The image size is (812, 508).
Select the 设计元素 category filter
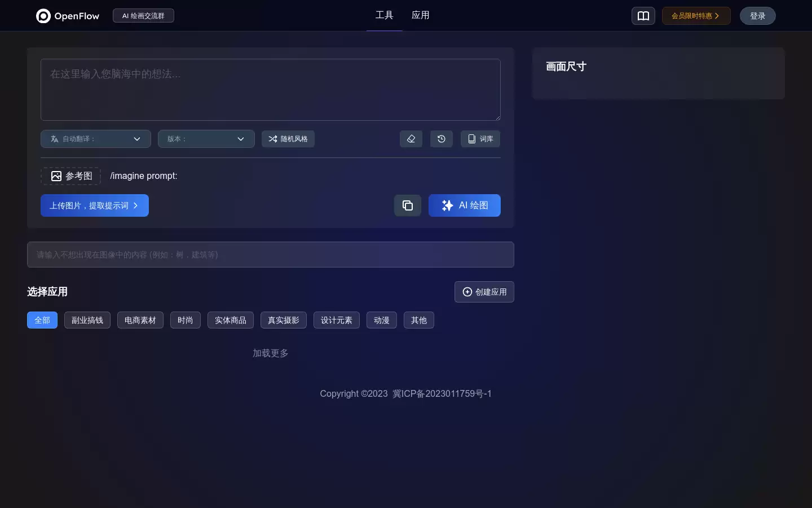pos(337,320)
